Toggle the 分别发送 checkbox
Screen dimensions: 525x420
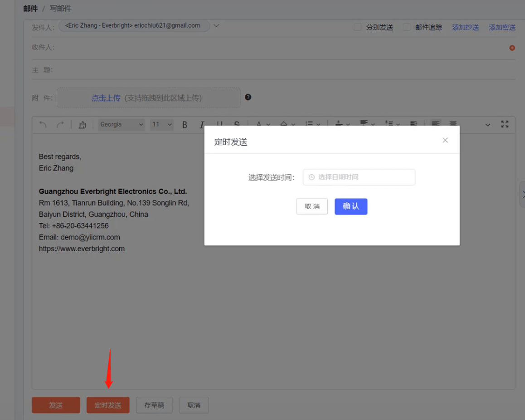click(x=358, y=27)
